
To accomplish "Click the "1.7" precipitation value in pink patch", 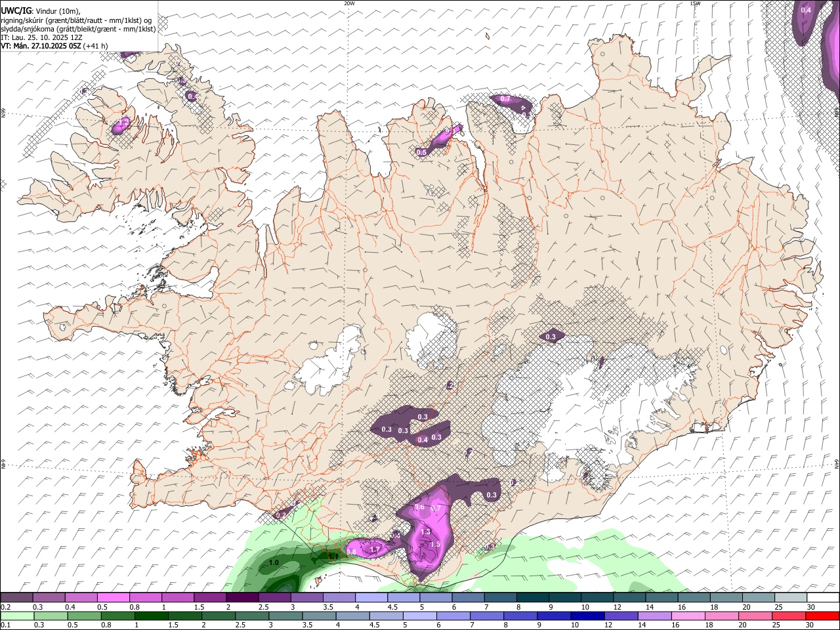I will [x=375, y=550].
